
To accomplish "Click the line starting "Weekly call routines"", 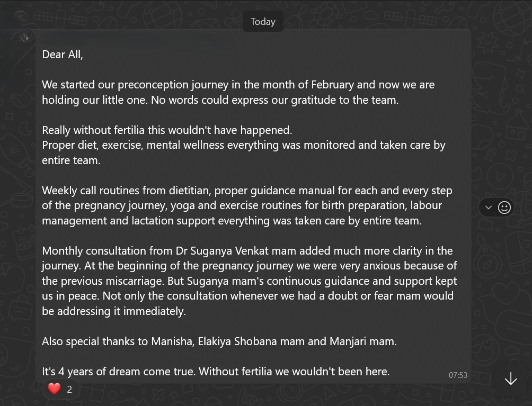I will 247,191.
